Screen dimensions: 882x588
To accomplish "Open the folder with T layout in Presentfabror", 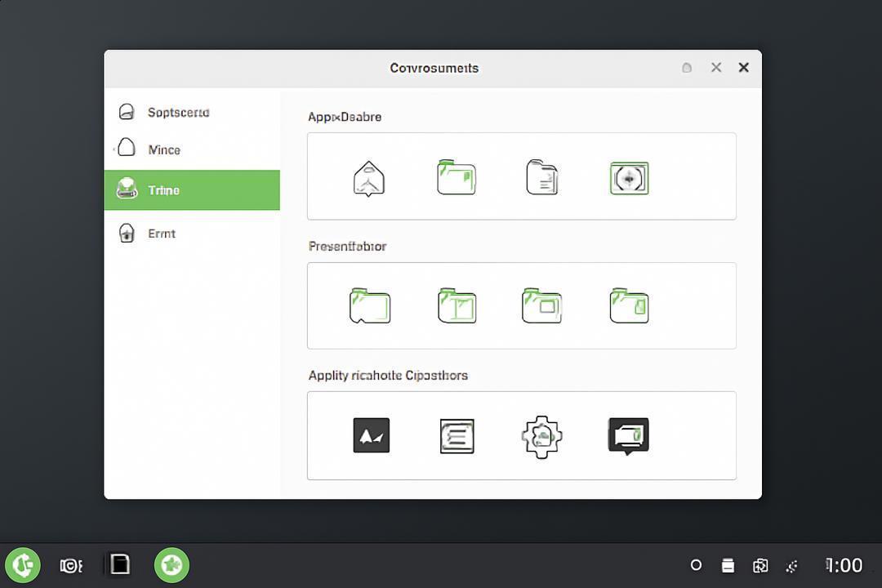I will [x=457, y=305].
